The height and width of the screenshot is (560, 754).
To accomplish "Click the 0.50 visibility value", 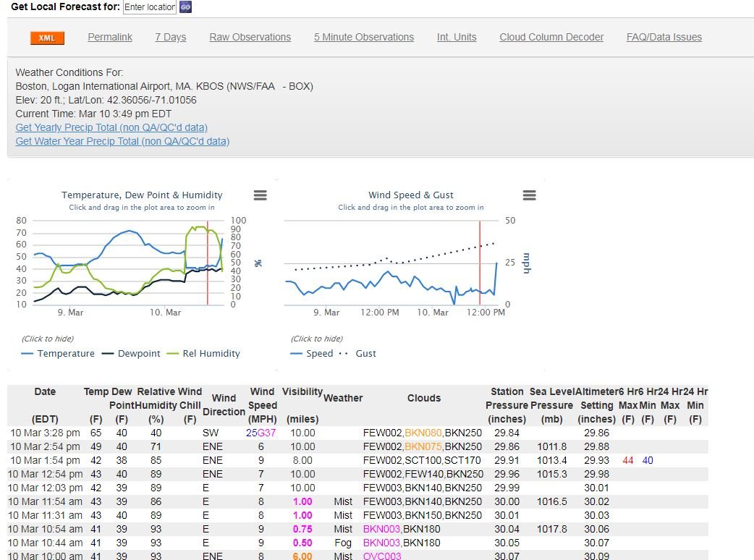I will click(302, 543).
